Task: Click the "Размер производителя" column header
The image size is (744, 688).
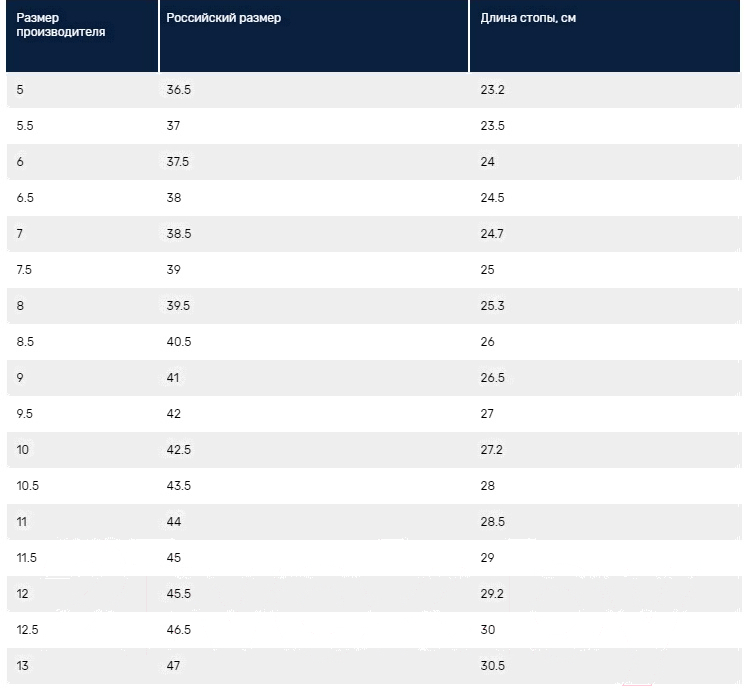Action: pos(61,25)
